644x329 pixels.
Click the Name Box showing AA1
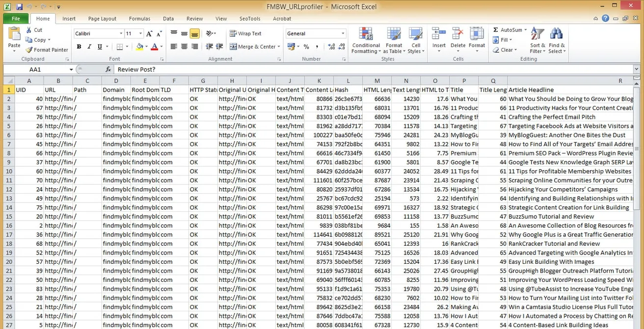(35, 69)
